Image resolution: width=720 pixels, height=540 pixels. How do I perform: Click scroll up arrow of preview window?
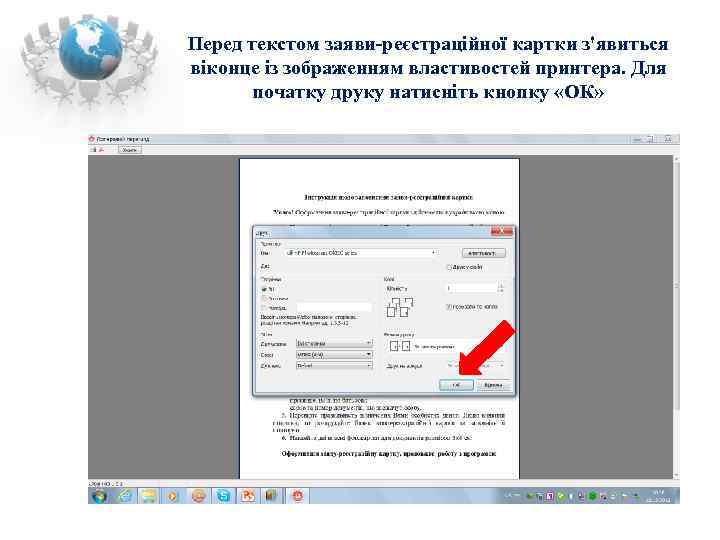[x=676, y=158]
